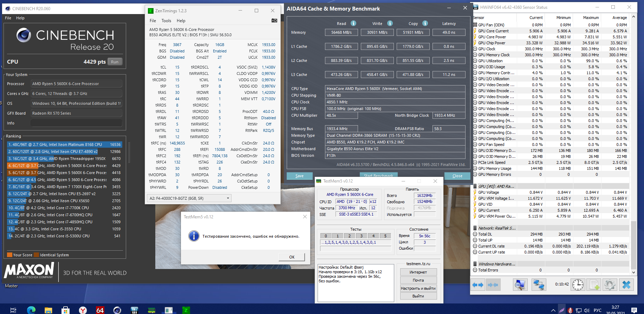This screenshot has width=644, height=314.
Task: Click the HWiNFO clock reset icon
Action: tap(578, 285)
